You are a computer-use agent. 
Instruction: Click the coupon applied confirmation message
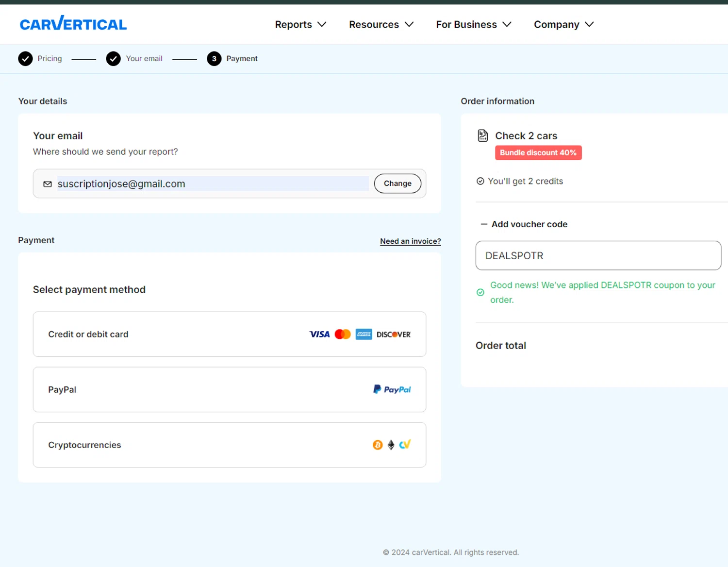click(x=603, y=292)
